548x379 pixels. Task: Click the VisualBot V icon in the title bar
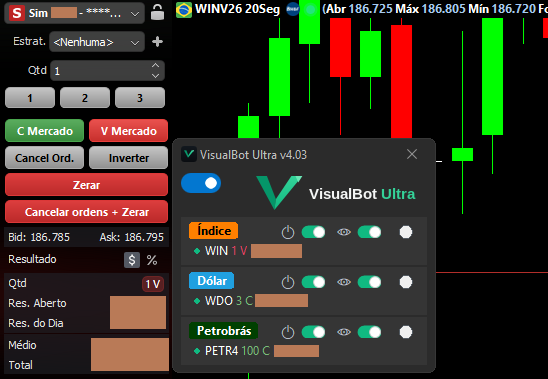[189, 154]
